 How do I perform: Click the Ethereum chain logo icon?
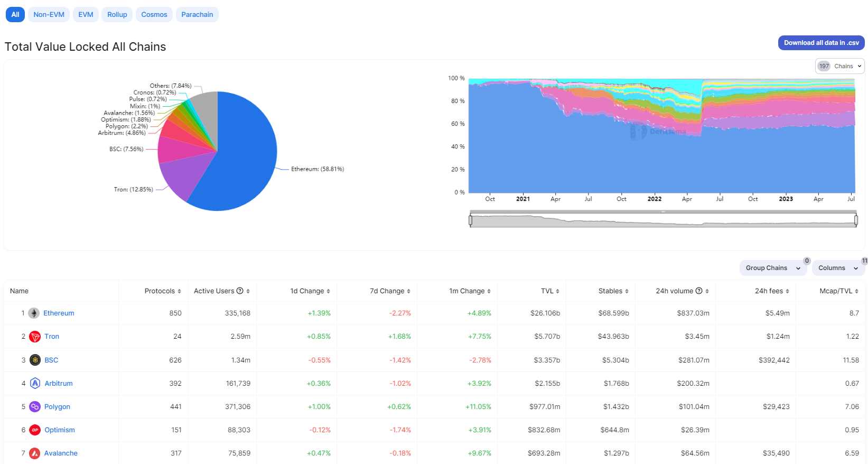click(x=34, y=313)
